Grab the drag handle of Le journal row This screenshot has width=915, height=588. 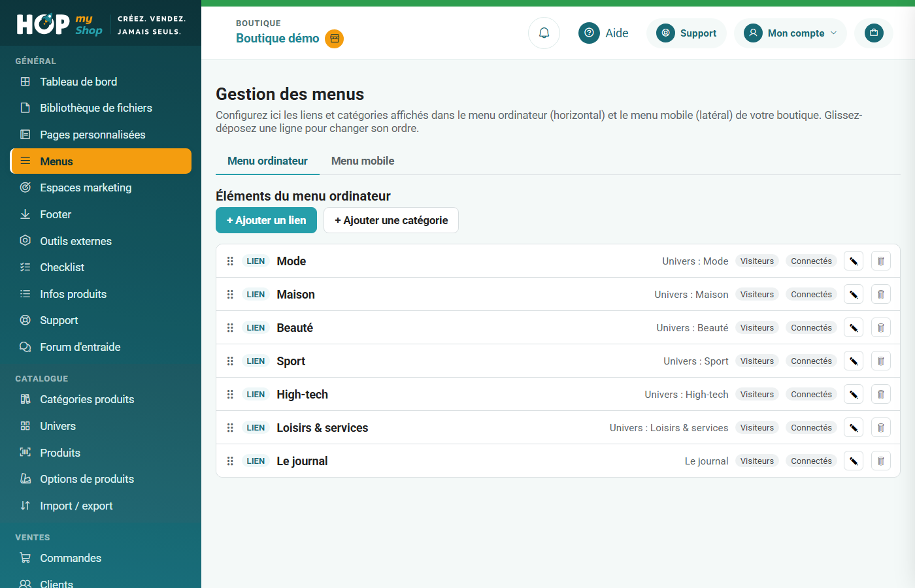pos(230,461)
